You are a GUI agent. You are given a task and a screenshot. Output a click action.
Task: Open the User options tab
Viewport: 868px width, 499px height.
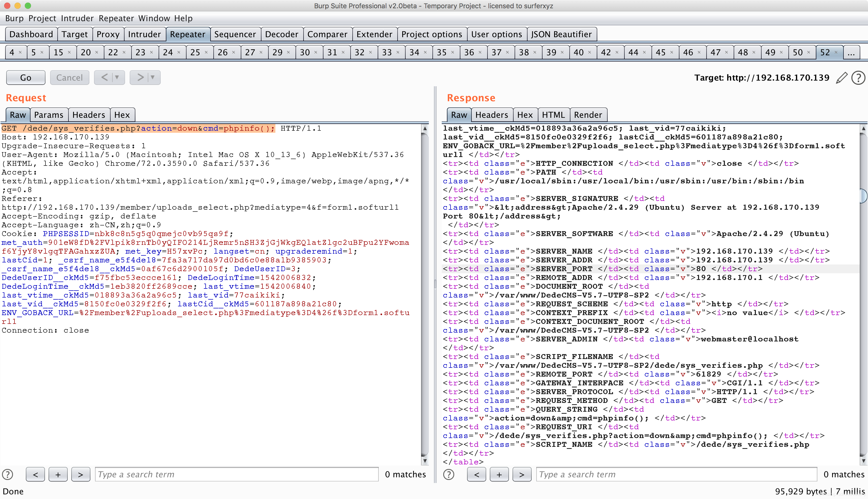[x=497, y=34]
